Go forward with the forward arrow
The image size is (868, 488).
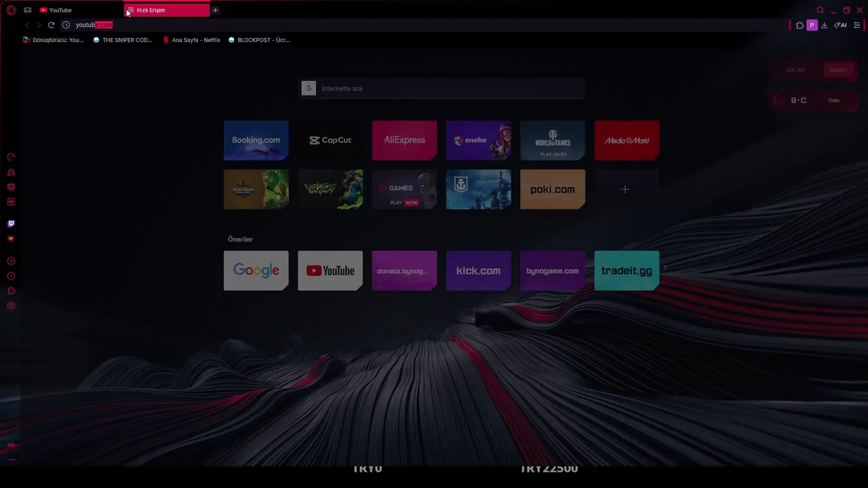pos(39,25)
